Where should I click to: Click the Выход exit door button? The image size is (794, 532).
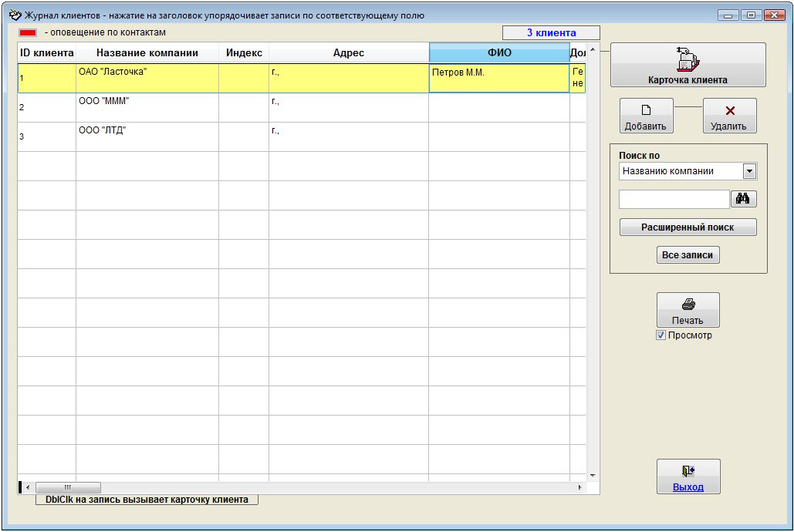pyautogui.click(x=688, y=476)
